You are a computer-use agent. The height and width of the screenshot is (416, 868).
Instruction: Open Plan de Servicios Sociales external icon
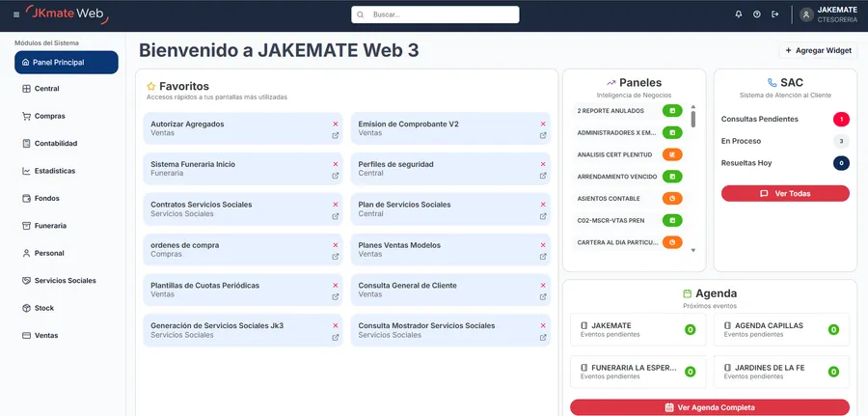[x=542, y=216]
